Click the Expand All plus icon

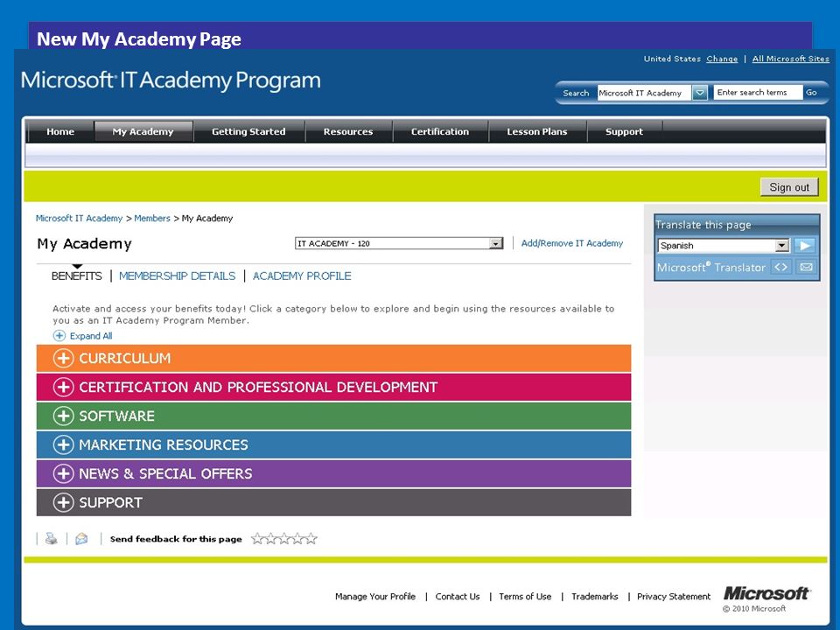click(59, 336)
